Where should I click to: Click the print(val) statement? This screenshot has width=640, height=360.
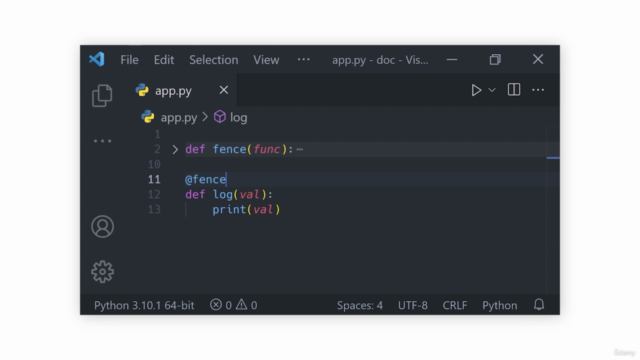pos(246,210)
